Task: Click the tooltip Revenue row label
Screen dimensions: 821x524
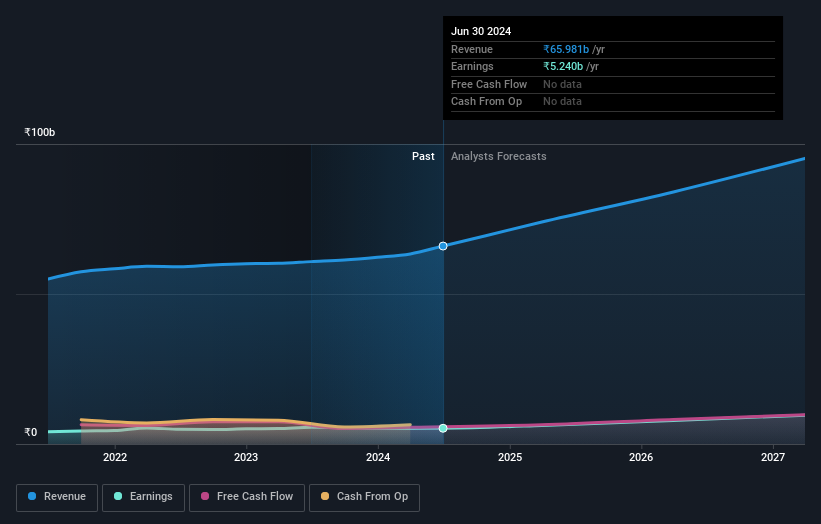Action: click(x=472, y=49)
